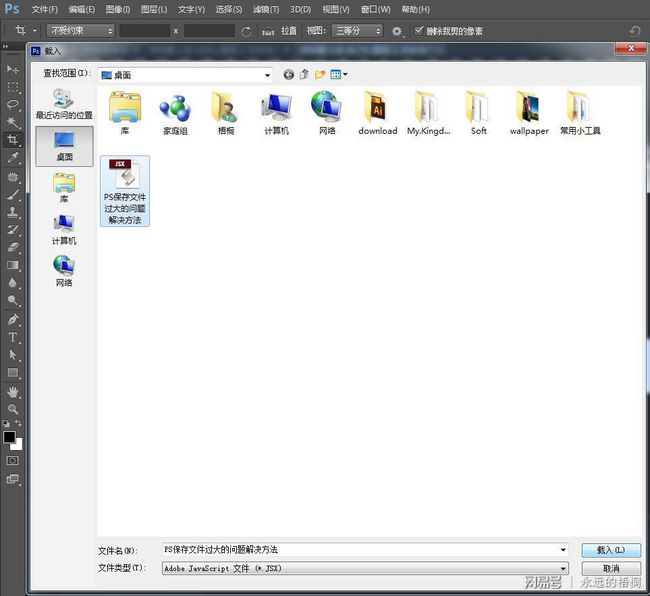Image resolution: width=650 pixels, height=596 pixels.
Task: Select the JSX script file
Action: (125, 191)
